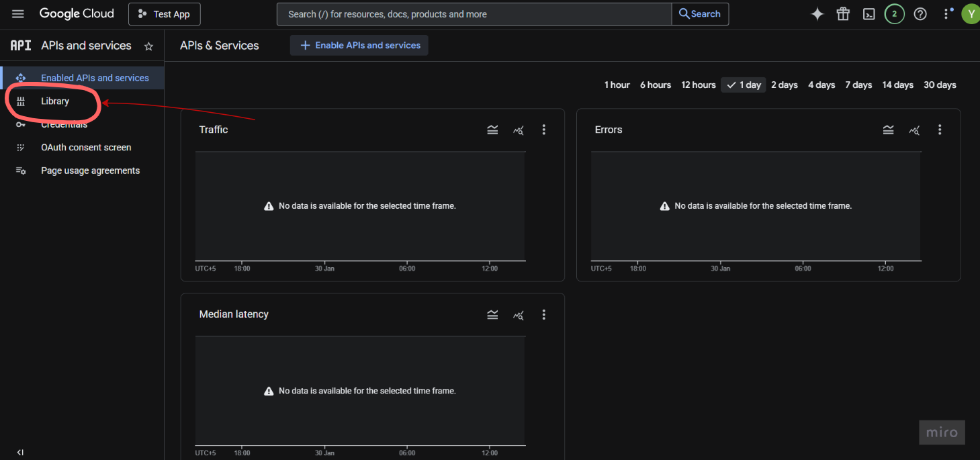
Task: Click the Library grid icon
Action: 21,101
